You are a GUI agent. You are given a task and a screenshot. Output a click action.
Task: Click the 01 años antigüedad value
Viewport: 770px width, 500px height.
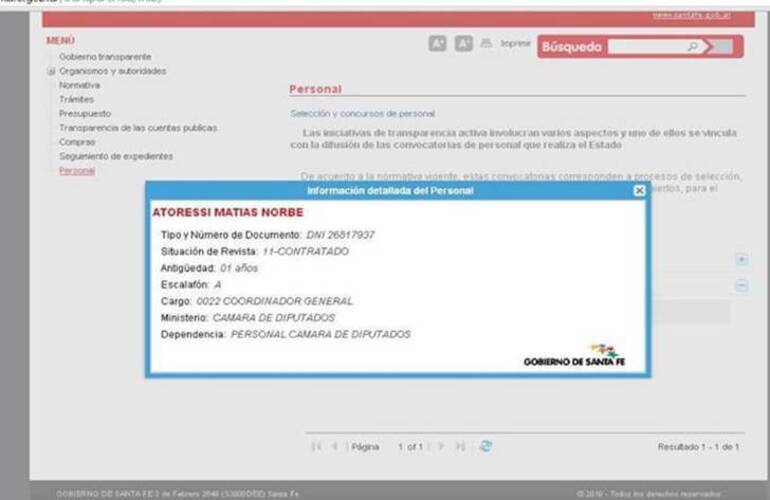pyautogui.click(x=239, y=269)
